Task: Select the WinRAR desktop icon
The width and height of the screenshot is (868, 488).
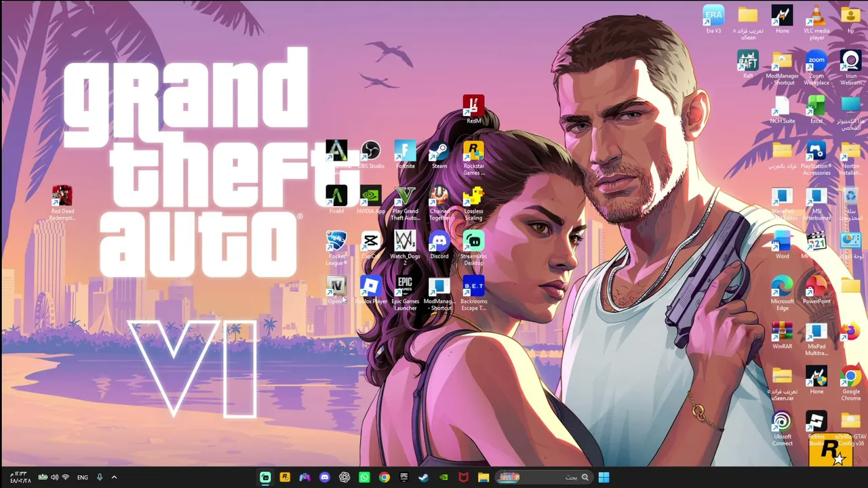Action: click(782, 335)
